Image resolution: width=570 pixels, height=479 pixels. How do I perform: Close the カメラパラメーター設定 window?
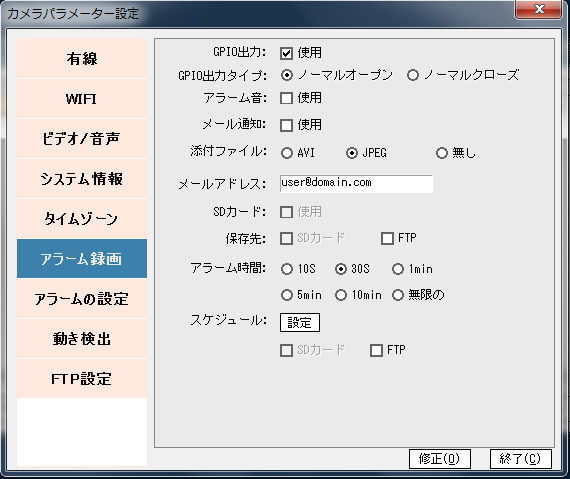click(539, 9)
